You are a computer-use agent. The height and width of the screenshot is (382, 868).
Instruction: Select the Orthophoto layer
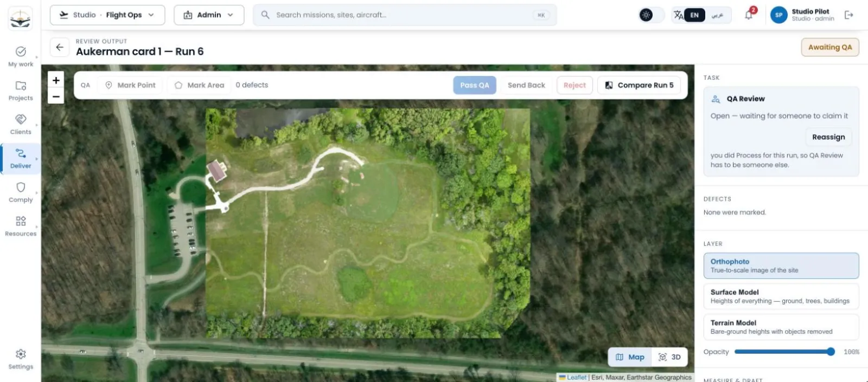[x=781, y=266]
